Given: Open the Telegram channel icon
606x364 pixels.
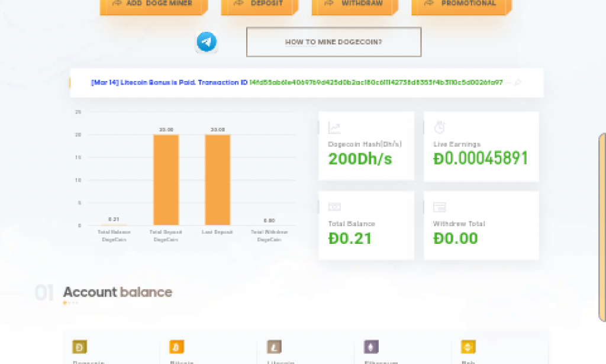Looking at the screenshot, I should tap(206, 41).
